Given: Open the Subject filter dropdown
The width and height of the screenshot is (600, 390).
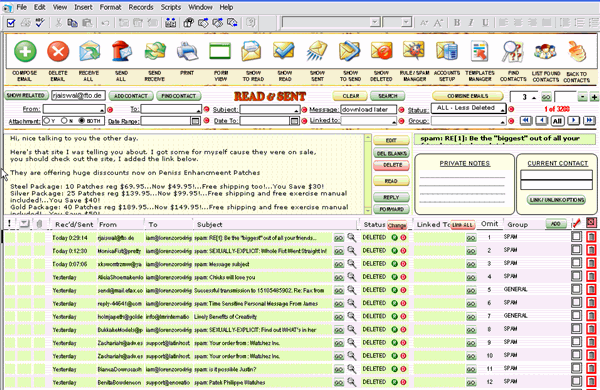Looking at the screenshot, I should coord(297,111).
